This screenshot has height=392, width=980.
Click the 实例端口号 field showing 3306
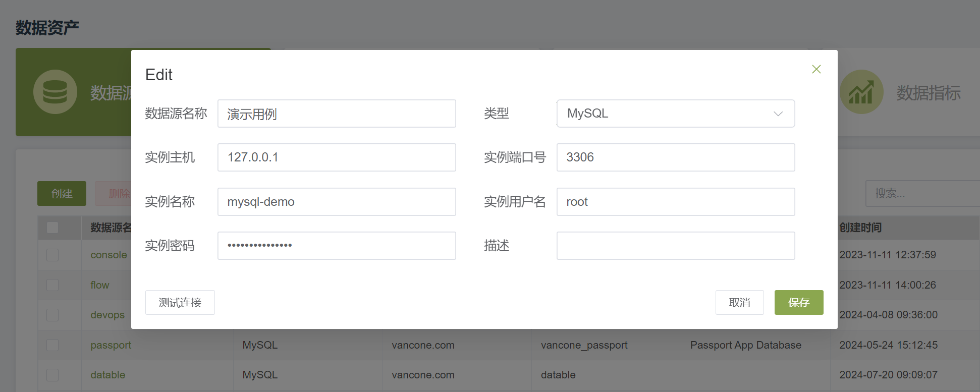tap(676, 157)
